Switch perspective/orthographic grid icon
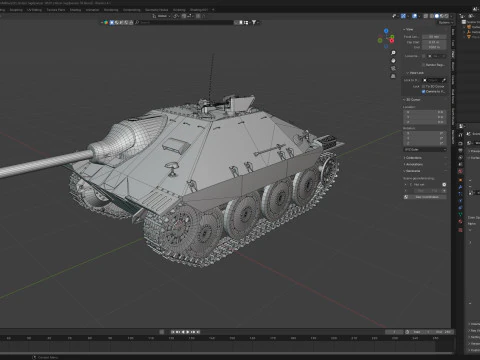The image size is (480, 360). pyautogui.click(x=393, y=76)
